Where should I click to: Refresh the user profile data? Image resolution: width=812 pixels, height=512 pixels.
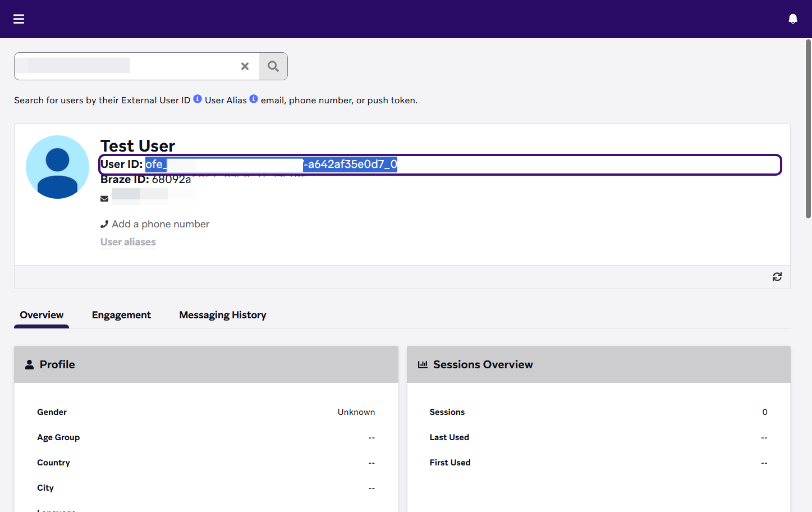[777, 277]
